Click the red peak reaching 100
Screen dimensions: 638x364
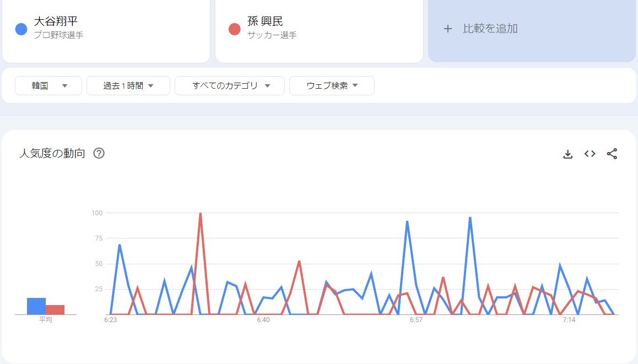[200, 214]
